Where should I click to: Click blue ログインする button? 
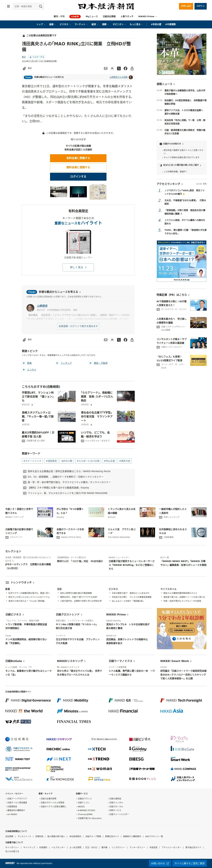coord(78,177)
